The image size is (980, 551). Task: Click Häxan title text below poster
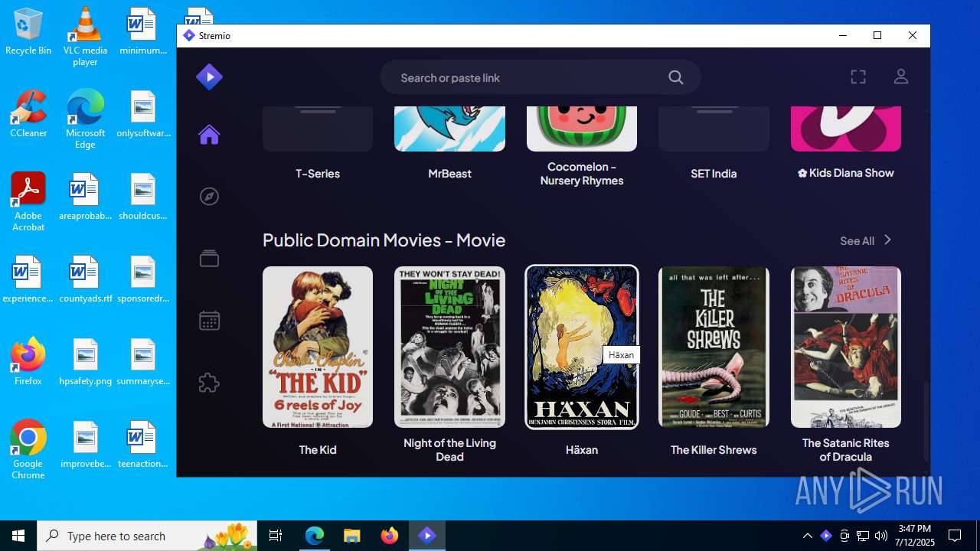[x=582, y=450]
